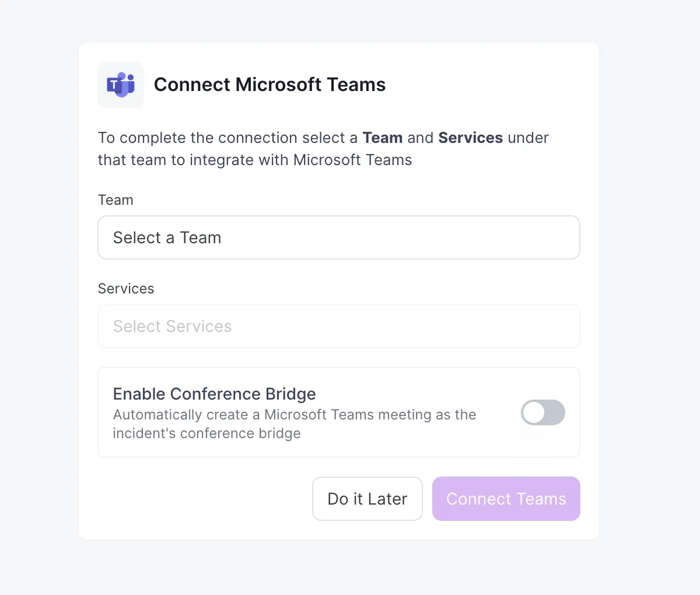Image resolution: width=700 pixels, height=595 pixels.
Task: Click the white knob of the toggle switch
Action: (x=534, y=412)
